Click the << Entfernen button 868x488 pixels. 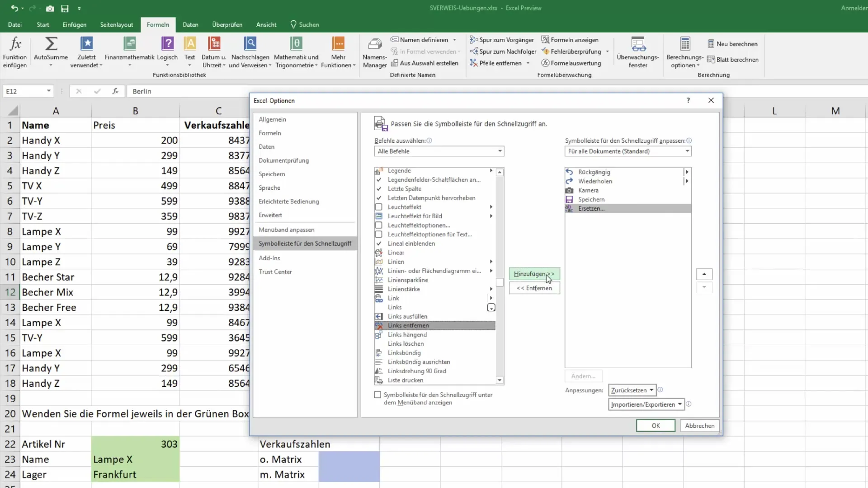pyautogui.click(x=534, y=288)
